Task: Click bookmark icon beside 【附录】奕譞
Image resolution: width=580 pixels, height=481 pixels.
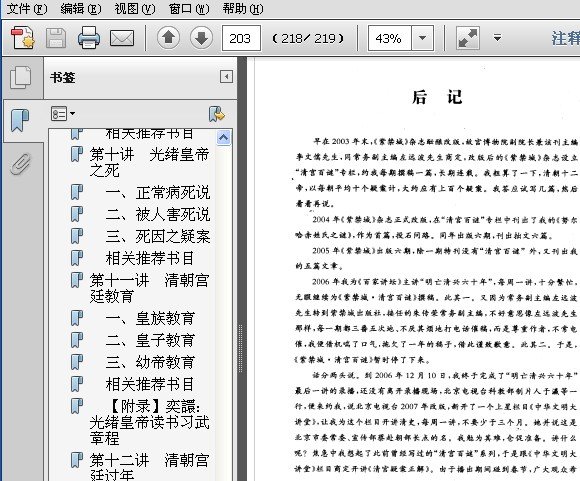Action: coord(77,406)
